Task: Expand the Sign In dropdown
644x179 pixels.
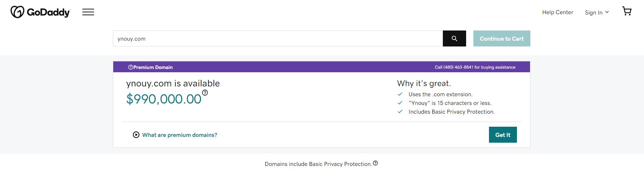Action: [x=596, y=12]
